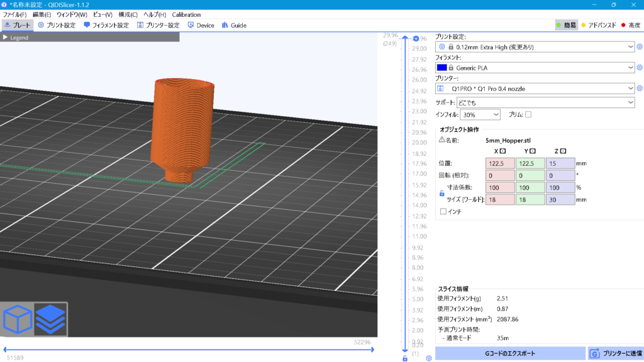Open the インフィル 30% dropdown
Image resolution: width=644 pixels, height=362 pixels.
[x=479, y=114]
